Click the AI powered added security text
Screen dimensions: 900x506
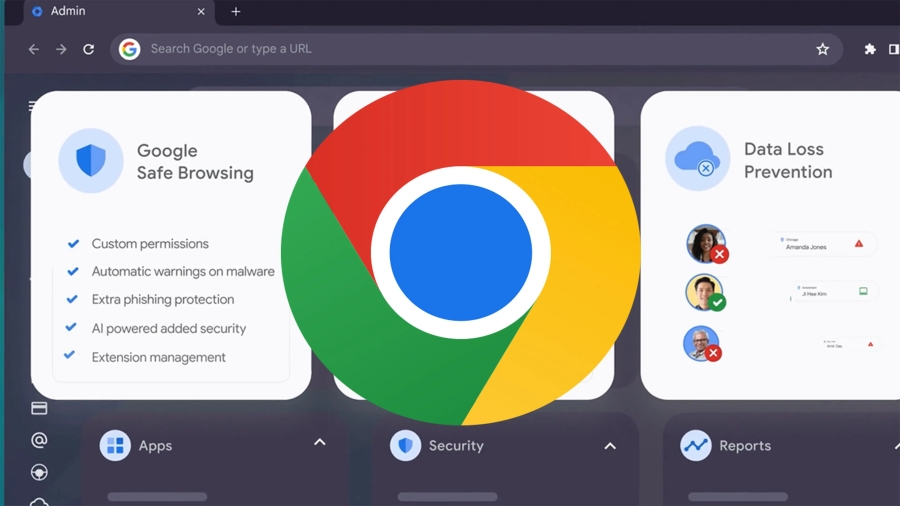(169, 329)
